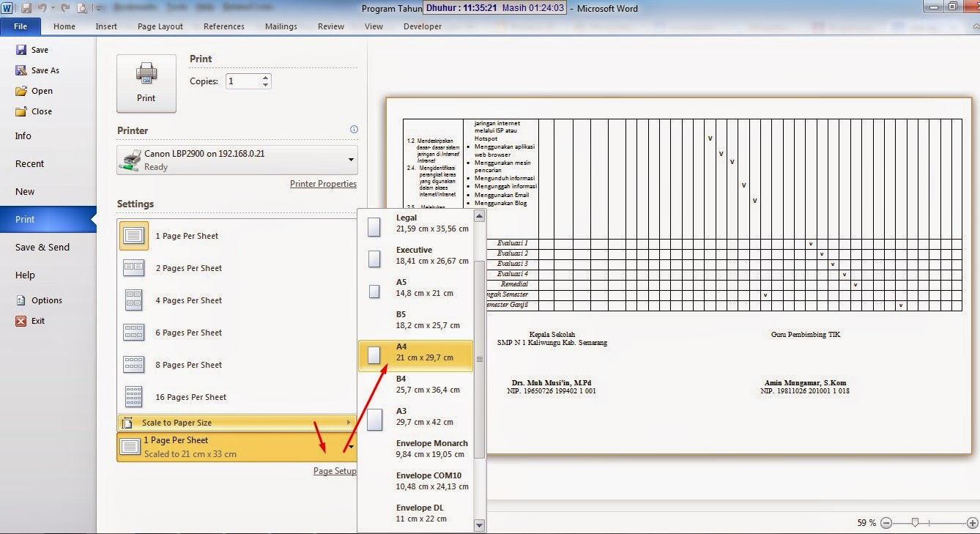Decrease copies with the down spinner
Screen dimensions: 980x534
coord(265,85)
